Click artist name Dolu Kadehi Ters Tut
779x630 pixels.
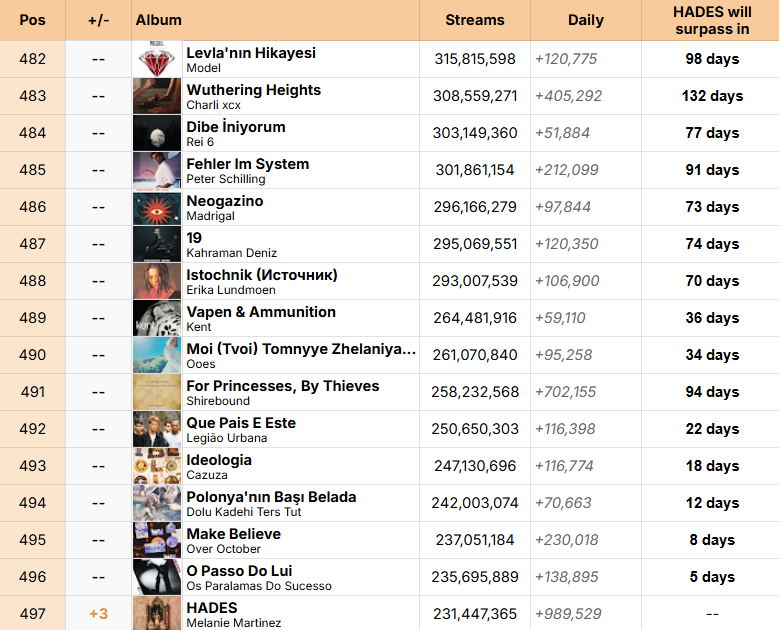(x=243, y=512)
